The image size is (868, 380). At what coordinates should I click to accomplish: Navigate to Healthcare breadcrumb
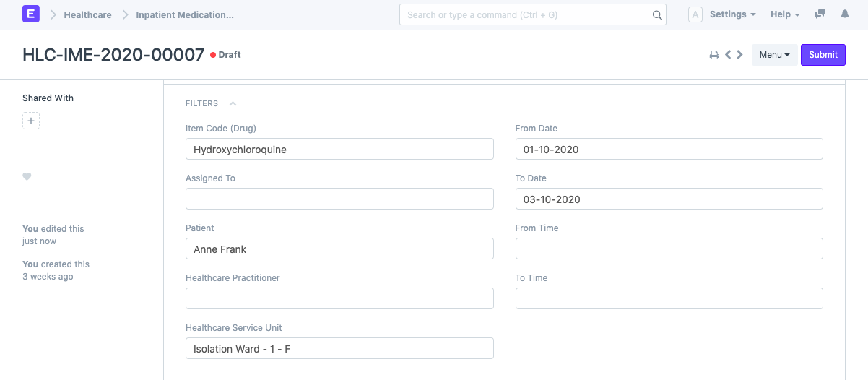click(x=87, y=14)
